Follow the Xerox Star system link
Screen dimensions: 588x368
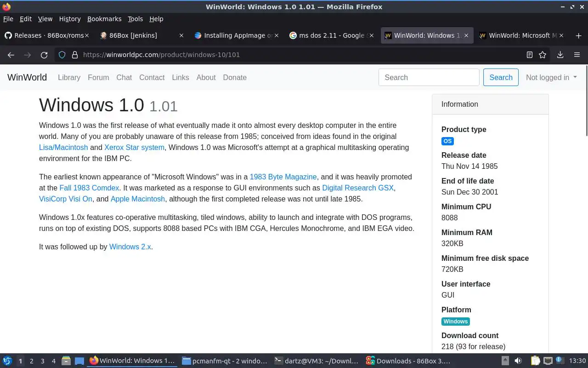tap(134, 147)
